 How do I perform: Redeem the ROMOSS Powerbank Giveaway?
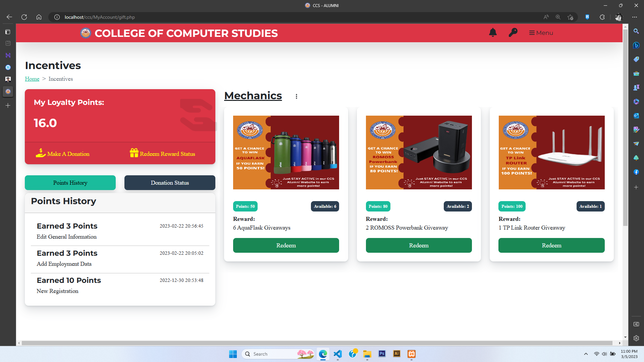point(419,245)
